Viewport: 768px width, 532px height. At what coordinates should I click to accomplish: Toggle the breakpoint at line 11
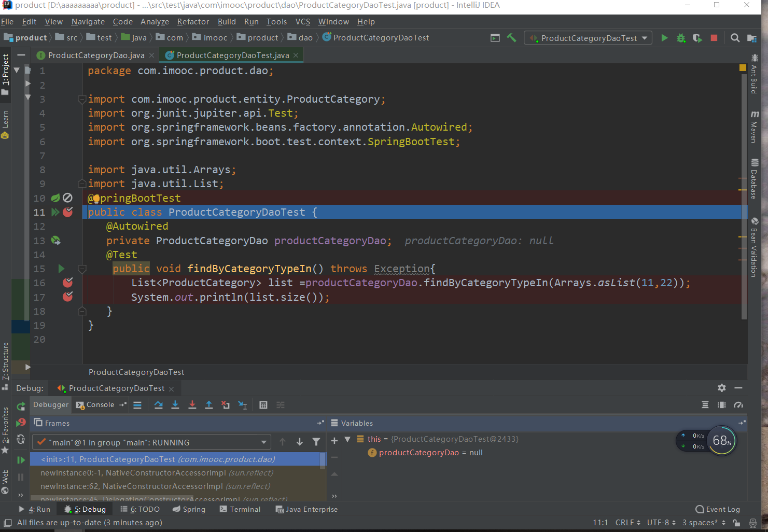tap(67, 212)
